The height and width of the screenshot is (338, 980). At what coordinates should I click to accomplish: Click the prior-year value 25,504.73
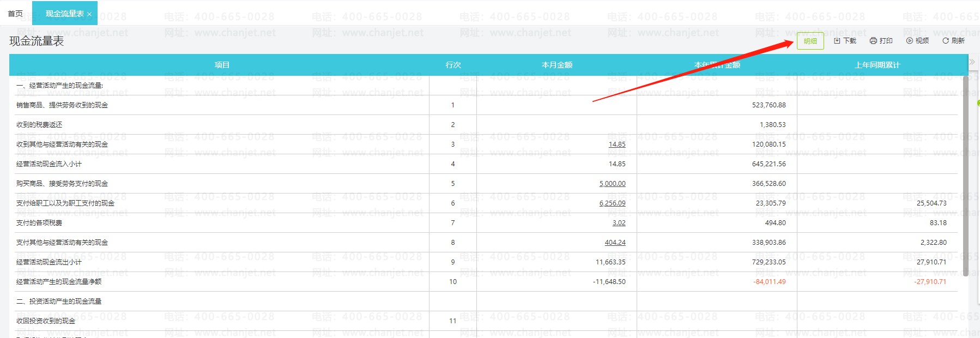[x=931, y=203]
